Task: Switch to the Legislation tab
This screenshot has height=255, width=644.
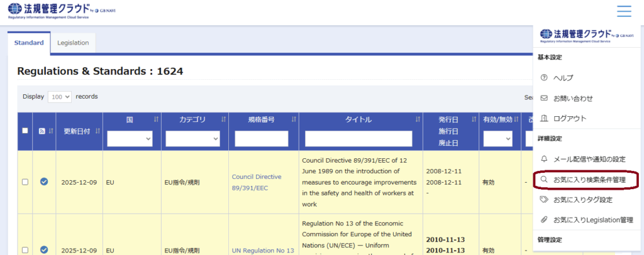Action: tap(73, 43)
